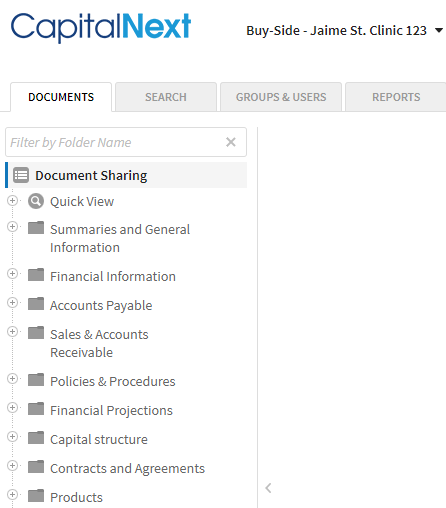Open the Buy-Side Jaime St. Clinic dropdown
Viewport: 446px width, 508px height.
pos(344,31)
